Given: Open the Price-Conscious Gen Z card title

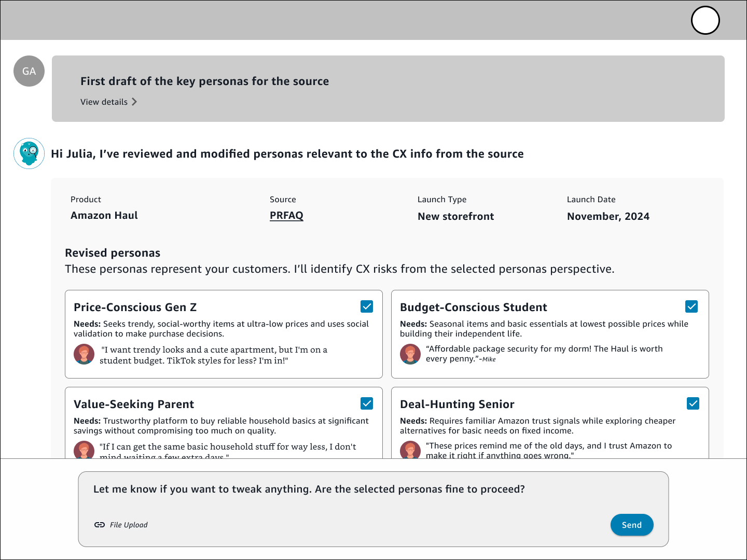Looking at the screenshot, I should pyautogui.click(x=135, y=307).
